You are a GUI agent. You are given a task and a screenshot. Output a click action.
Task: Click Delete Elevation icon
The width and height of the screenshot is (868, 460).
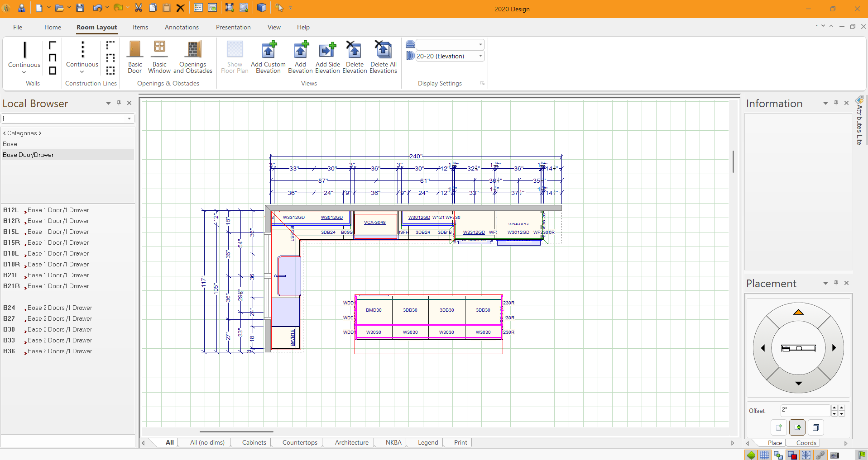355,57
